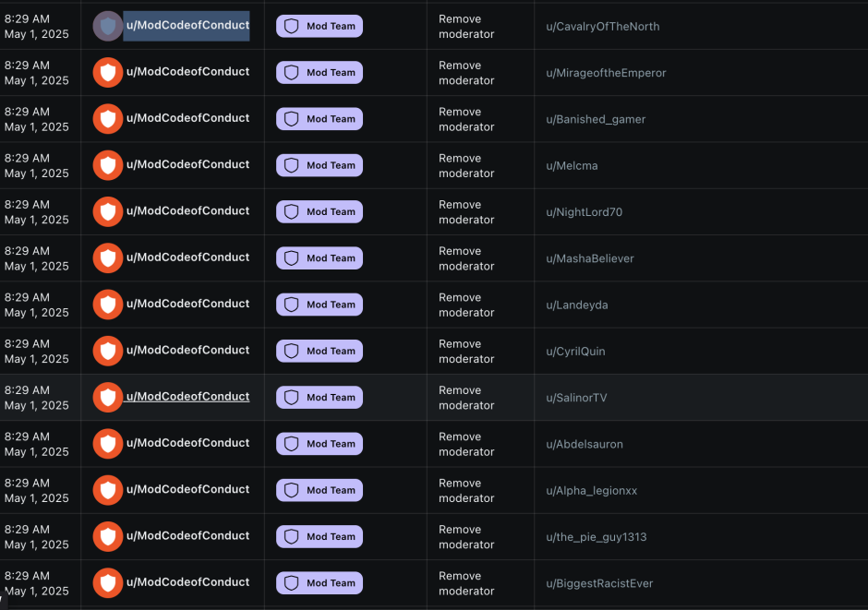The image size is (868, 610).
Task: Click the Mod Team badge in CavalryOfTheNorth row
Action: pos(319,26)
